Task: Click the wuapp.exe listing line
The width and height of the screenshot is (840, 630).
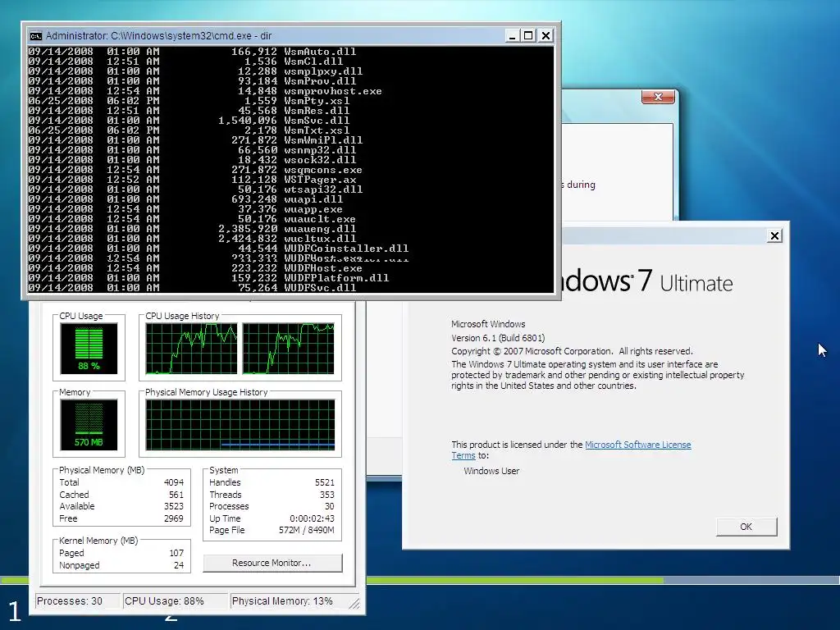Action: coord(185,209)
